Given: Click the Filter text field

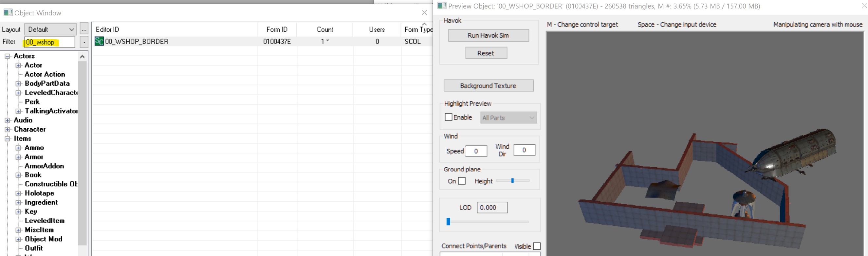Looking at the screenshot, I should click(49, 42).
